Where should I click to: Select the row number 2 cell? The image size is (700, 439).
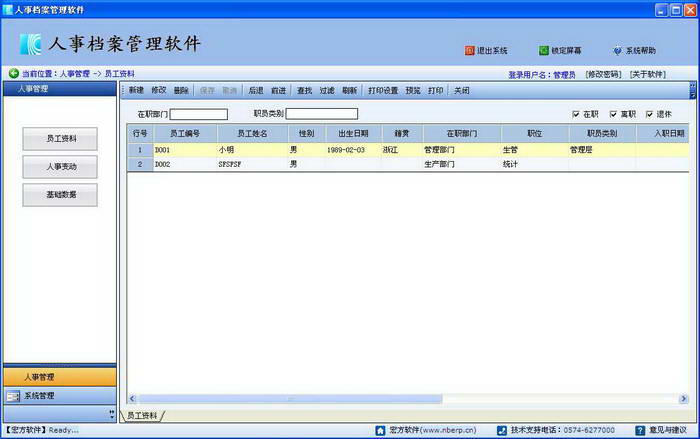[x=140, y=164]
